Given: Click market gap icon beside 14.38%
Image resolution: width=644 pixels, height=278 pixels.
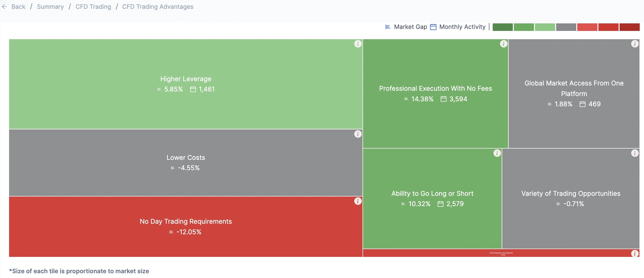Looking at the screenshot, I should click(406, 99).
